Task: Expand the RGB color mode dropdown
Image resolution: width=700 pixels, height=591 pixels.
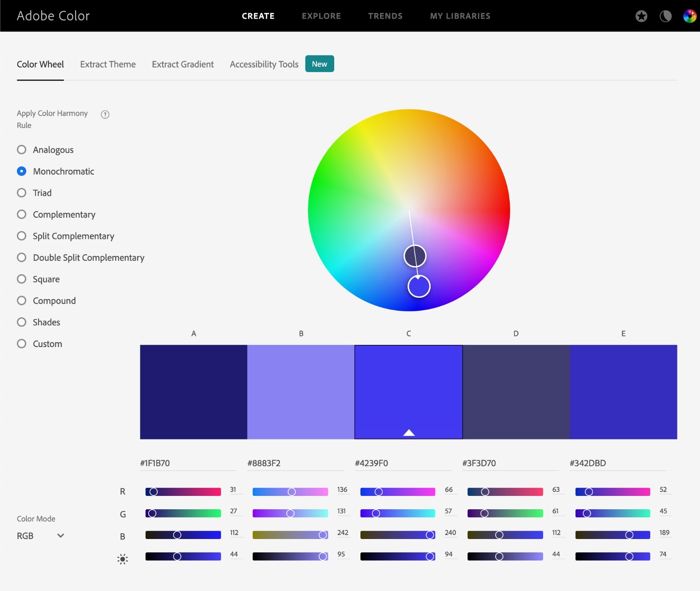Action: click(40, 536)
